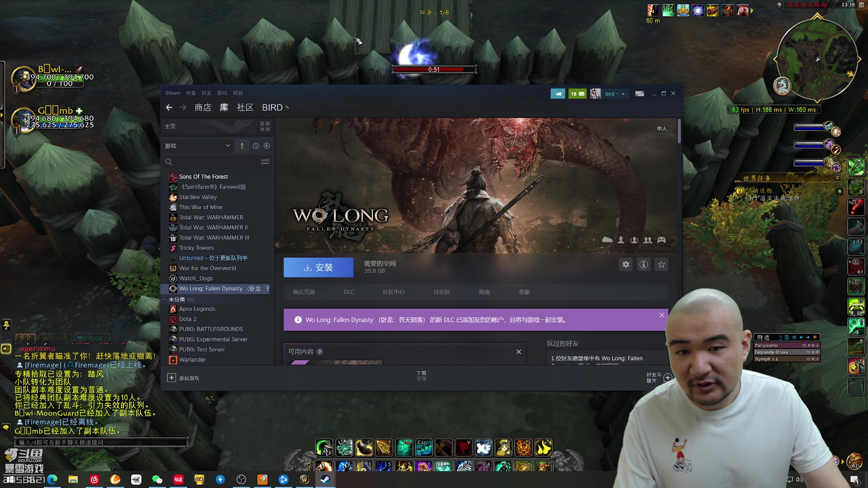This screenshot has height=488, width=868.
Task: Open the 讨论区 link
Action: click(442, 292)
